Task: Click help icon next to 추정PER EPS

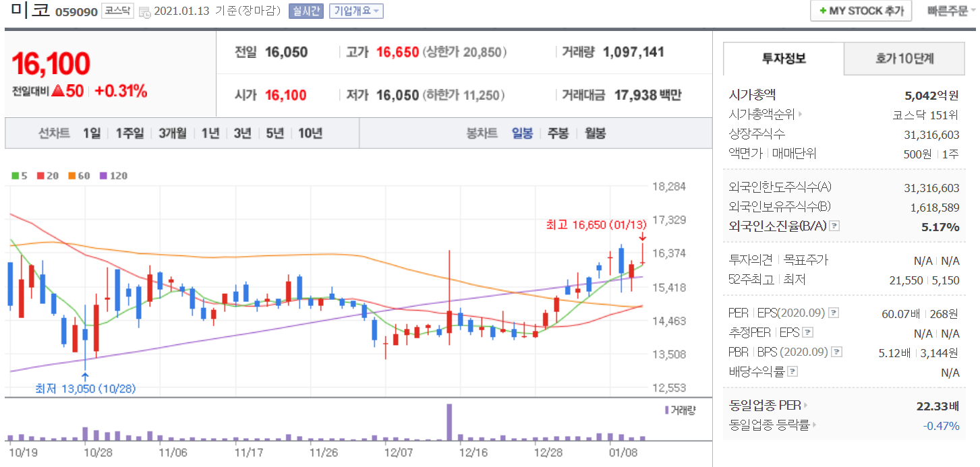Action: pos(807,333)
